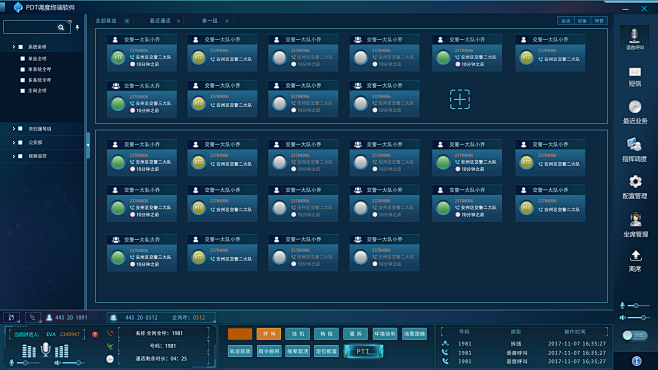Expand the 系统全呼 tree node arrow
This screenshot has width=658, height=370.
(13, 47)
